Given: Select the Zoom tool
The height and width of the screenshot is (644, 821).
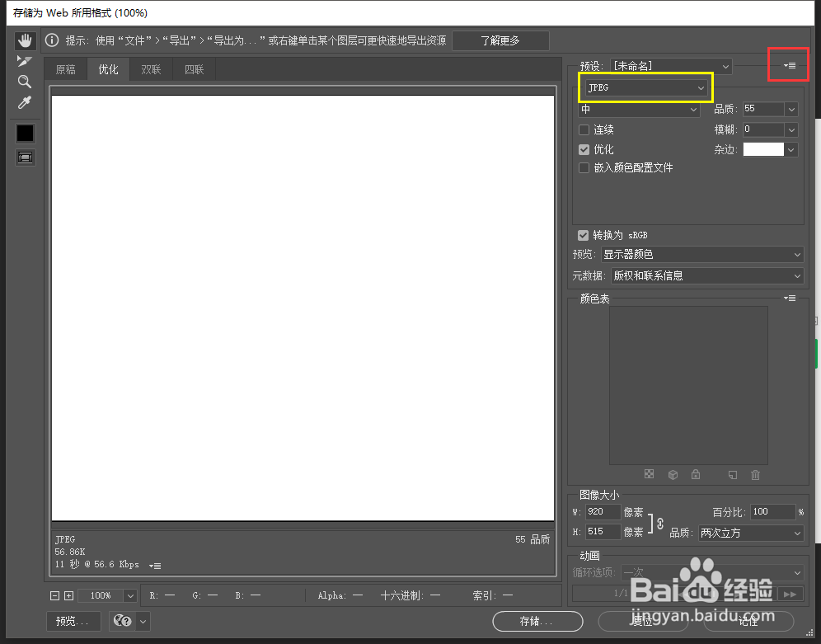Looking at the screenshot, I should 25,81.
